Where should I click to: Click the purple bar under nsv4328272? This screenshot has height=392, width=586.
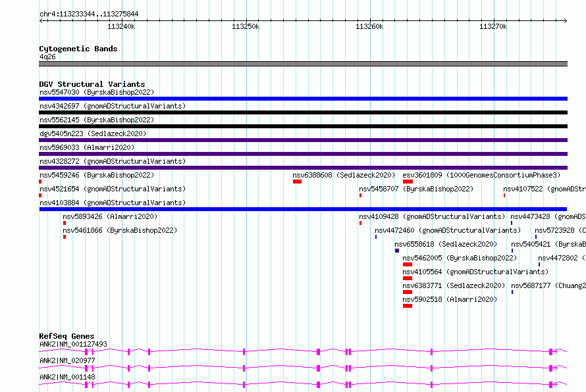pos(303,168)
